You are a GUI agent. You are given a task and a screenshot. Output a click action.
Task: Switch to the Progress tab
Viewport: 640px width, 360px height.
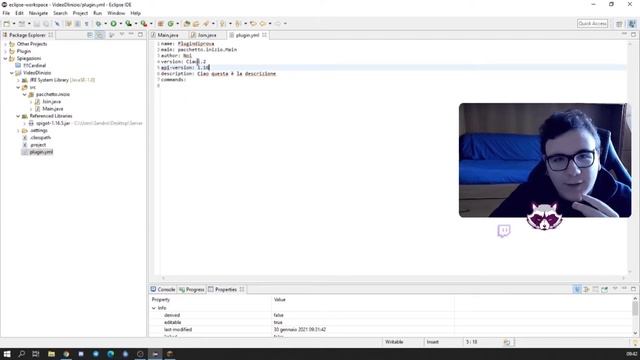(191, 289)
